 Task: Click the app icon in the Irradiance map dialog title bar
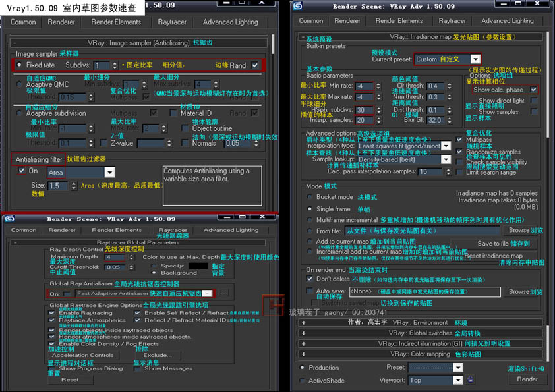298,6
